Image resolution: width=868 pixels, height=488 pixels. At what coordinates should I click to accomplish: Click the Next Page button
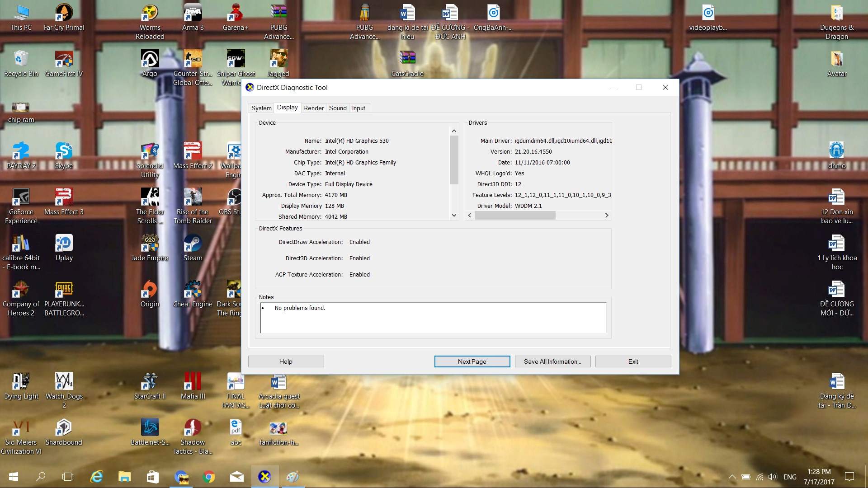click(x=472, y=361)
